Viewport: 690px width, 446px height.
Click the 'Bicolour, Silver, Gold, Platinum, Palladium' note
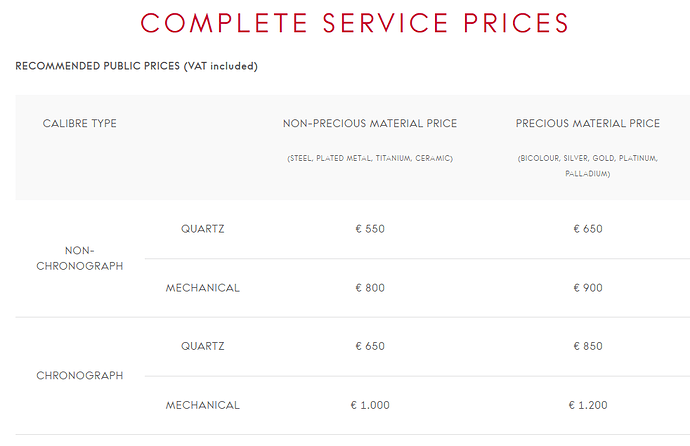click(x=588, y=166)
